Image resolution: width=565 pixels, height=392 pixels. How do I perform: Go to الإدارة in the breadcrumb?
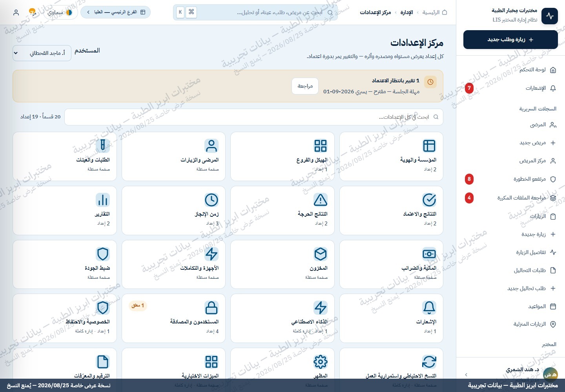pyautogui.click(x=406, y=13)
